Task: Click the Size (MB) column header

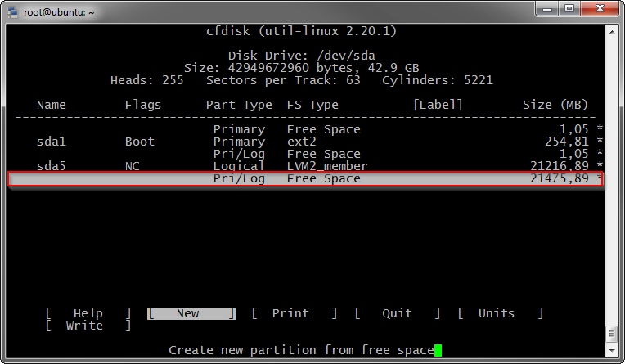Action: pos(555,105)
